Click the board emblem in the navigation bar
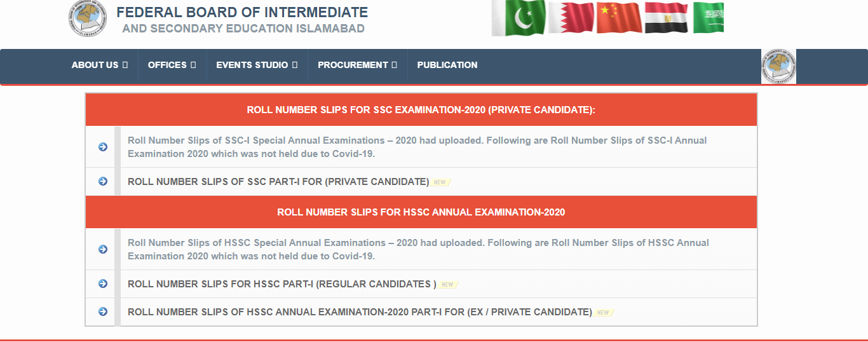868x342 pixels. point(778,67)
